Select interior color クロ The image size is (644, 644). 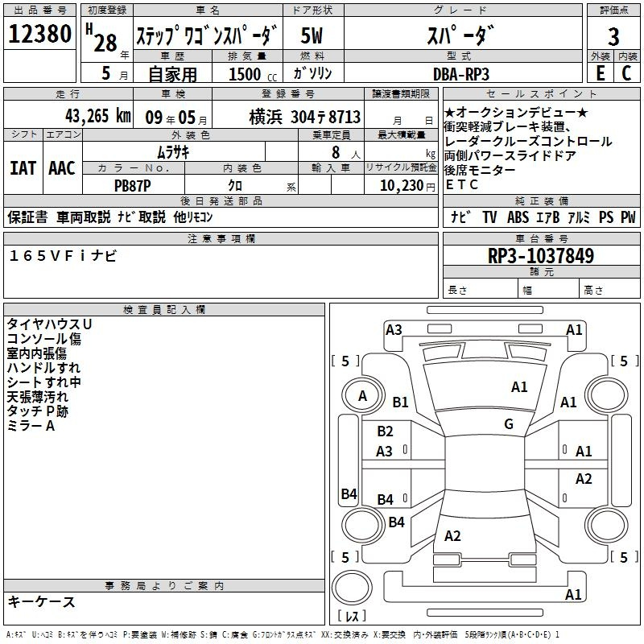[x=235, y=186]
